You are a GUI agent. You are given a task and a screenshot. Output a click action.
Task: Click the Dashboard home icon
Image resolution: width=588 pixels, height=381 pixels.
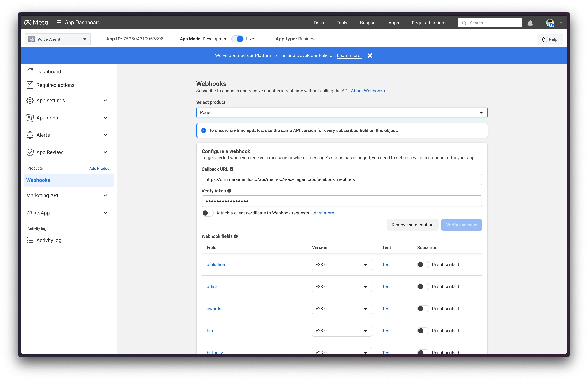click(30, 71)
